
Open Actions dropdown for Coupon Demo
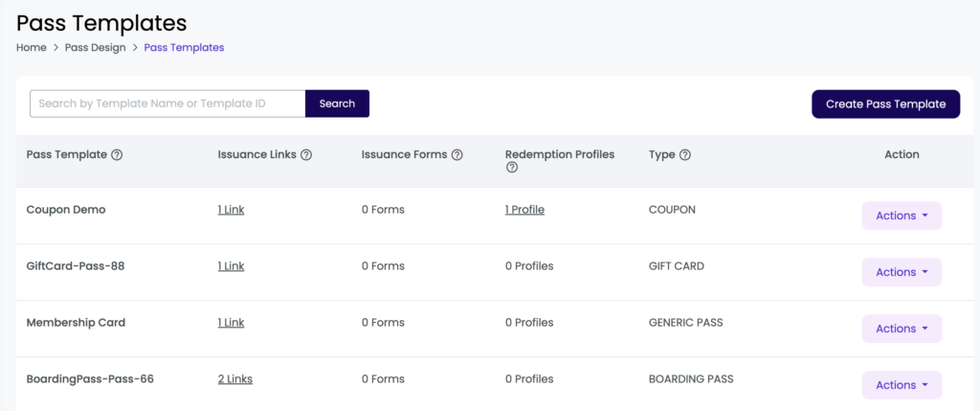tap(902, 216)
